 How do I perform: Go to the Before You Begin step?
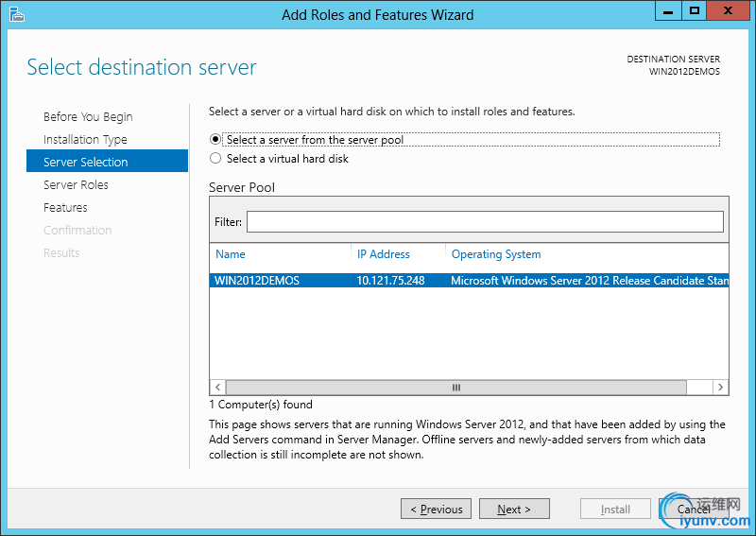point(88,117)
